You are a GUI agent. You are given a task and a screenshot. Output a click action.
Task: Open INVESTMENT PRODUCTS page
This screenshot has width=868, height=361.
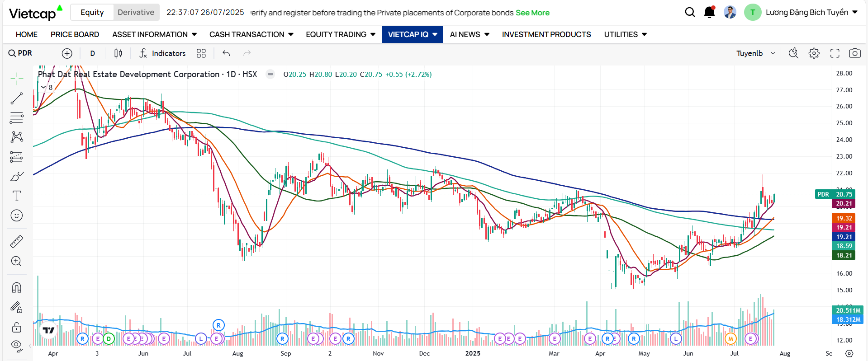click(546, 34)
